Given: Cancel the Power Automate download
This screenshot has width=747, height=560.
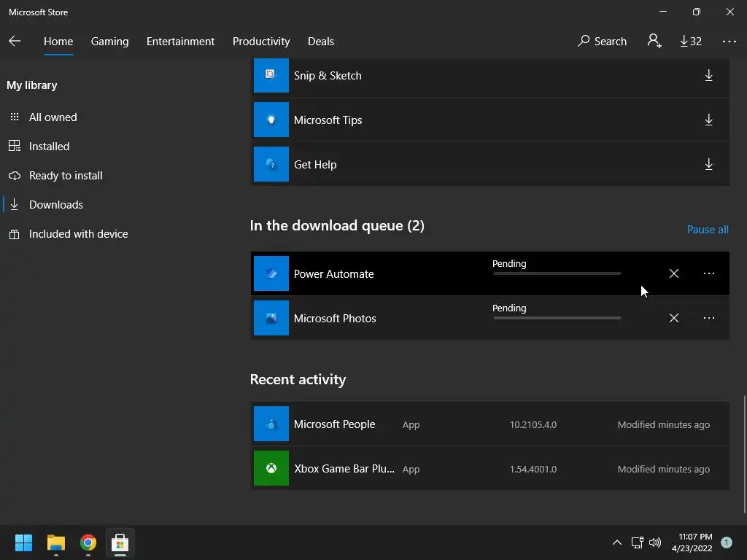Looking at the screenshot, I should pyautogui.click(x=673, y=273).
